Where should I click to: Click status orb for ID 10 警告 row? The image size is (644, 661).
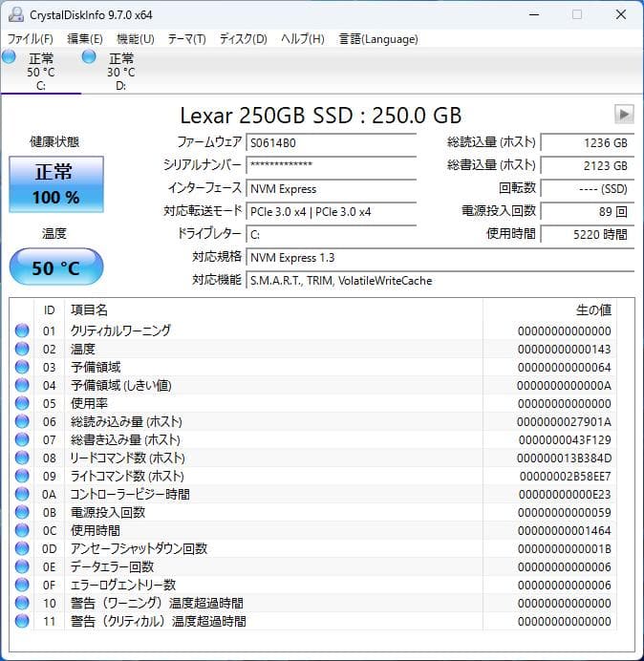pyautogui.click(x=22, y=603)
